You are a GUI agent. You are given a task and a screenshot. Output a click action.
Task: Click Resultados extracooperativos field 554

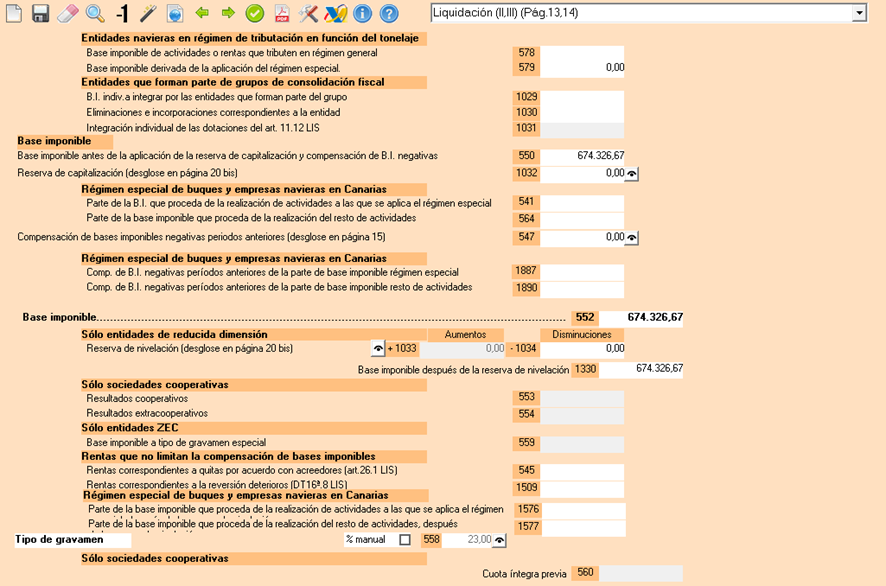click(582, 415)
